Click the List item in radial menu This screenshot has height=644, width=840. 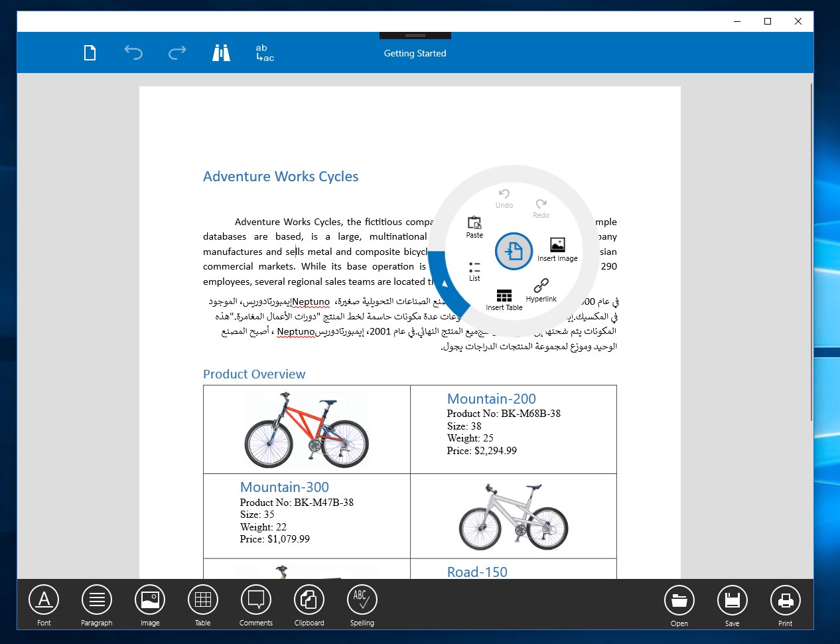tap(474, 272)
